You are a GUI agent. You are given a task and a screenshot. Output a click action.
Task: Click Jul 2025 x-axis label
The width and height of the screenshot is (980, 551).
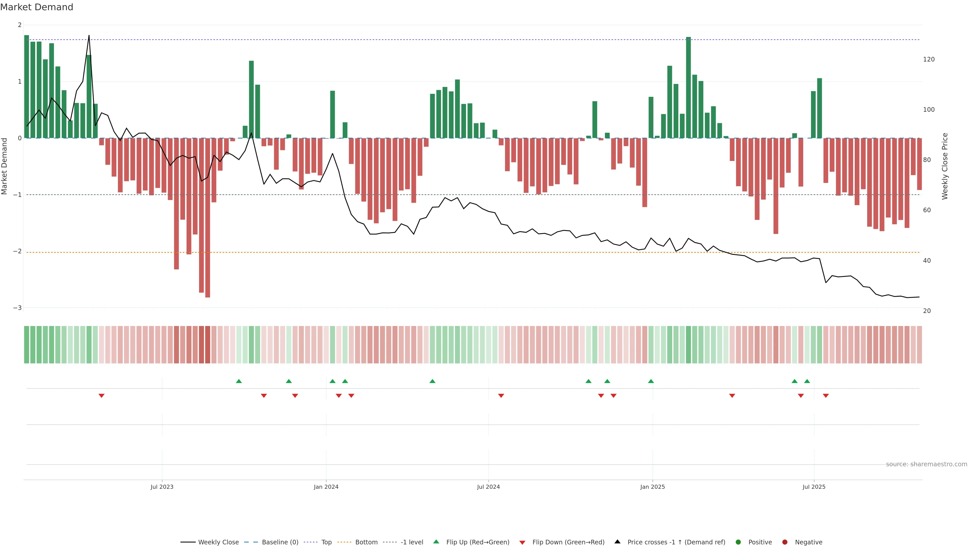pos(814,487)
